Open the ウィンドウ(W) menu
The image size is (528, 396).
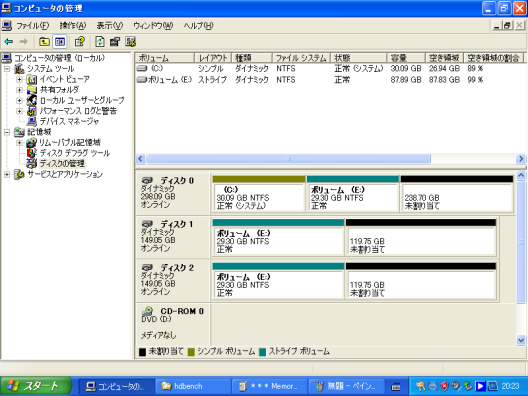point(153,26)
